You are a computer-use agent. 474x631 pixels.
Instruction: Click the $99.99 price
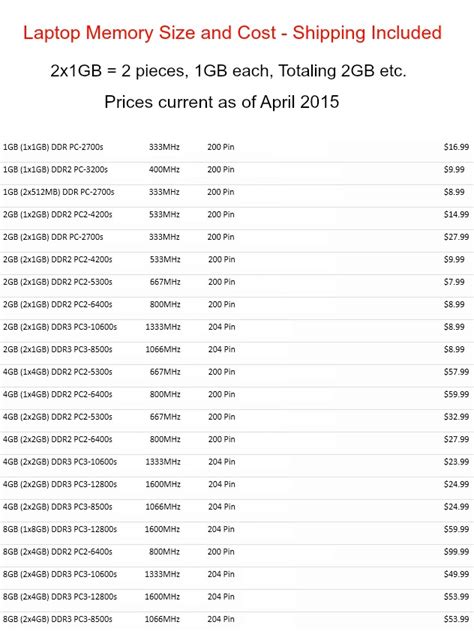(x=456, y=552)
